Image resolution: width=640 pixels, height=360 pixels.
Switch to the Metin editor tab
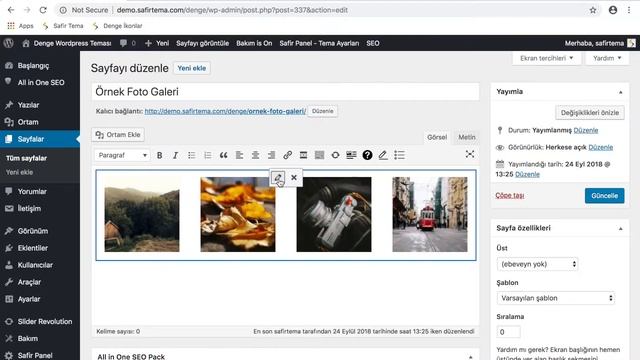(x=467, y=137)
